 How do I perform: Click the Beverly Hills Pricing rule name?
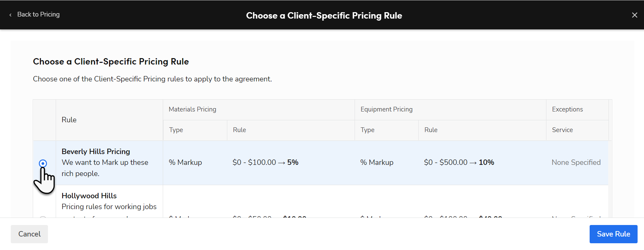point(96,152)
